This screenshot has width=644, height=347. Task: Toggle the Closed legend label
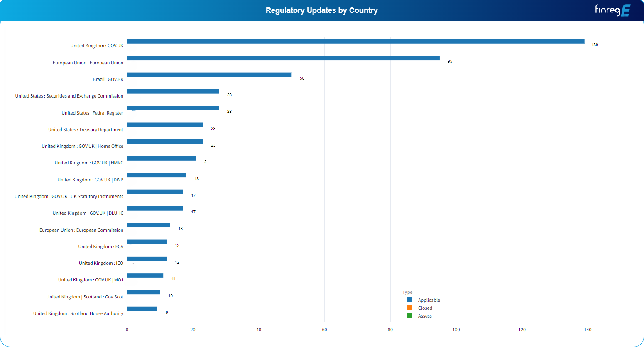[425, 308]
